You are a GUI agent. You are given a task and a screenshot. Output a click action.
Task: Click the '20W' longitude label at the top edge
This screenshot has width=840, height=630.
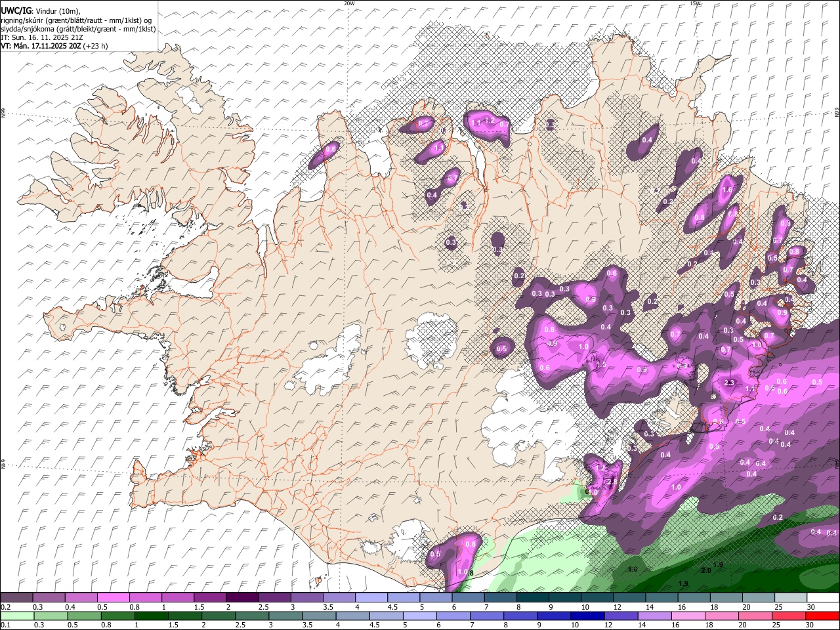[x=349, y=3]
